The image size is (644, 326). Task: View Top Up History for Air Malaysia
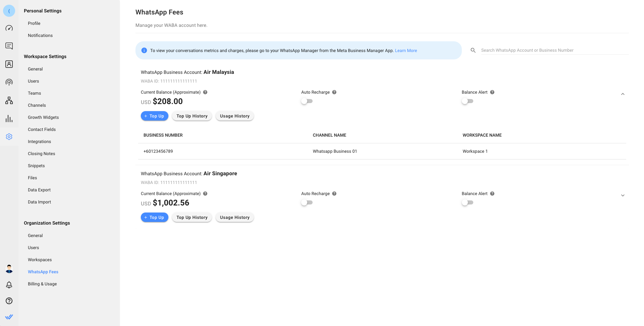coord(192,116)
